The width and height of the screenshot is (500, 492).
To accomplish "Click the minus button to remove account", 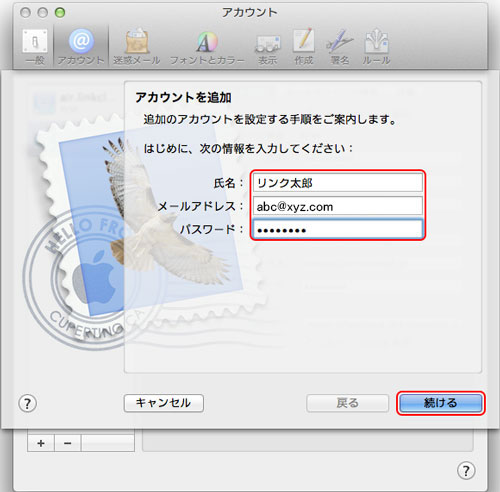I will (x=67, y=443).
